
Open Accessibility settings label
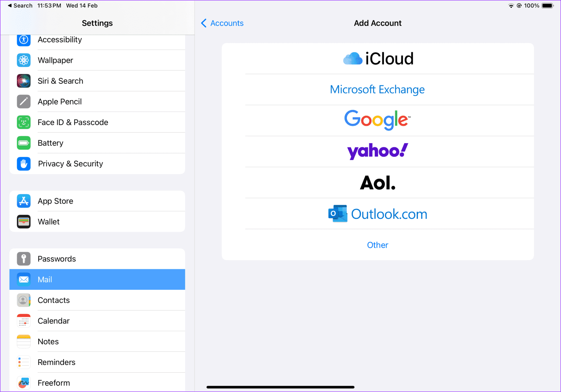60,39
